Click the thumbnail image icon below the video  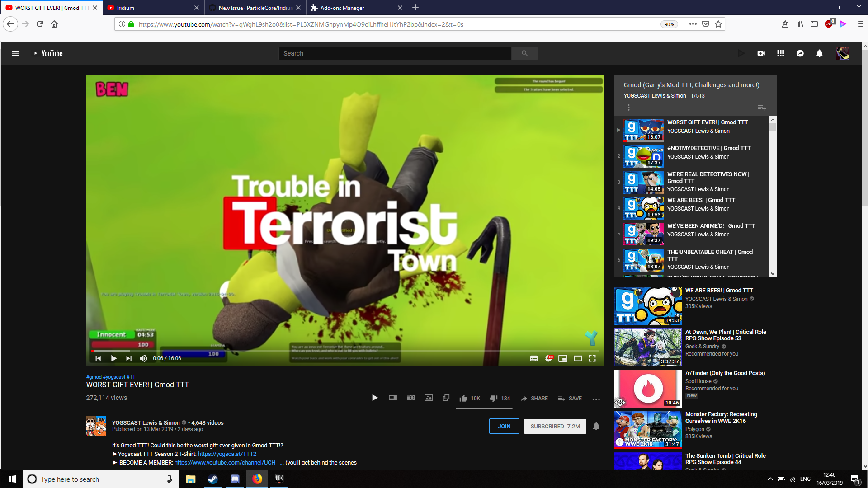(429, 398)
